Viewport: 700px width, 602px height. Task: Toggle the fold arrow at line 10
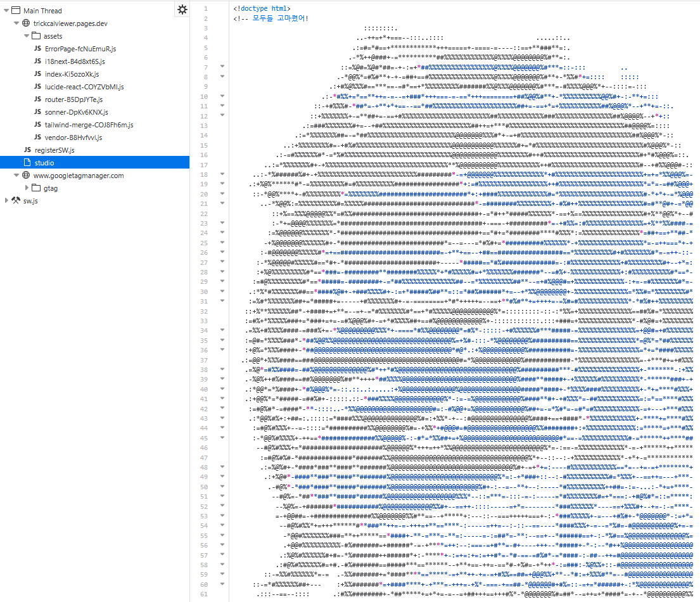pos(222,96)
